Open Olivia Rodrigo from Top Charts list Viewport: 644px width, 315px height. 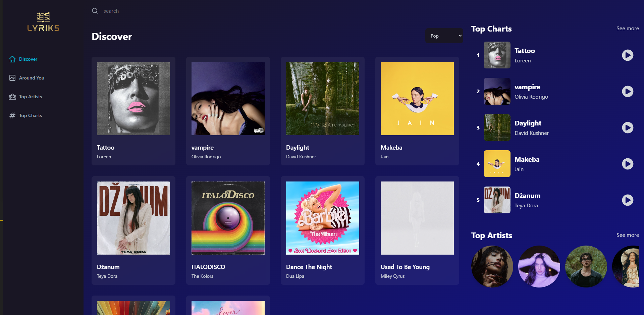[x=531, y=97]
